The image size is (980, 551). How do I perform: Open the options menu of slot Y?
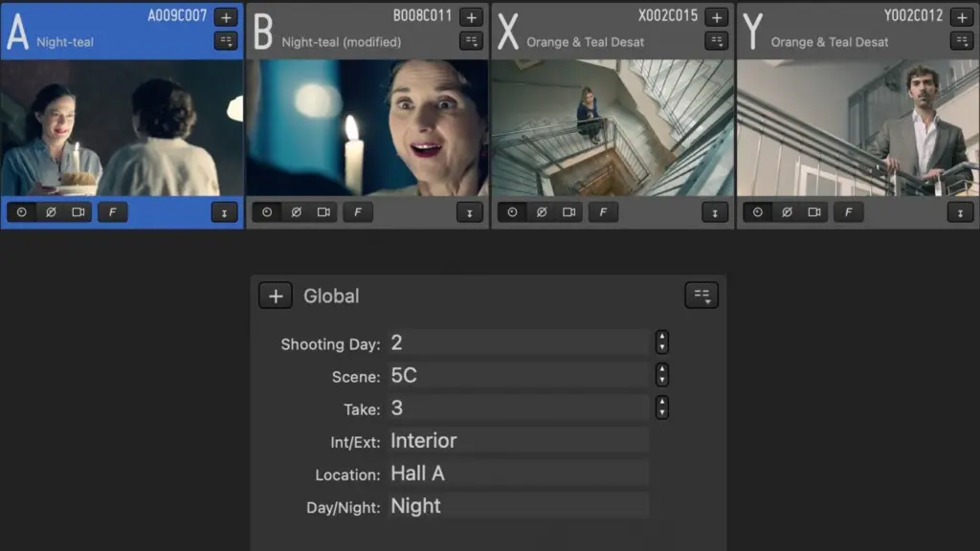pyautogui.click(x=962, y=41)
